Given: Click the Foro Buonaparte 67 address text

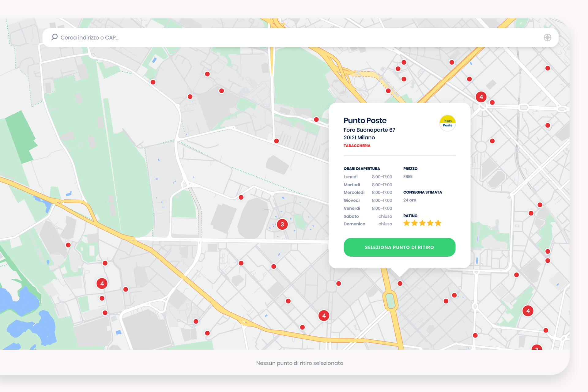Looking at the screenshot, I should pos(369,130).
